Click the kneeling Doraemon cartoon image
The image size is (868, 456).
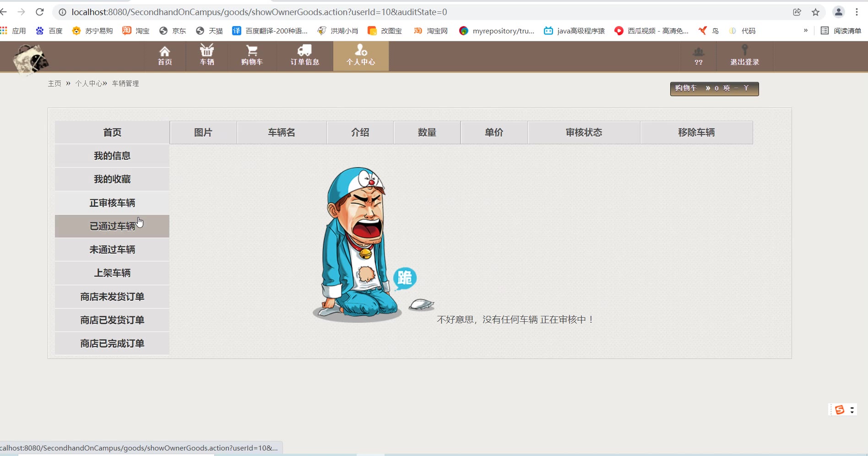click(373, 244)
